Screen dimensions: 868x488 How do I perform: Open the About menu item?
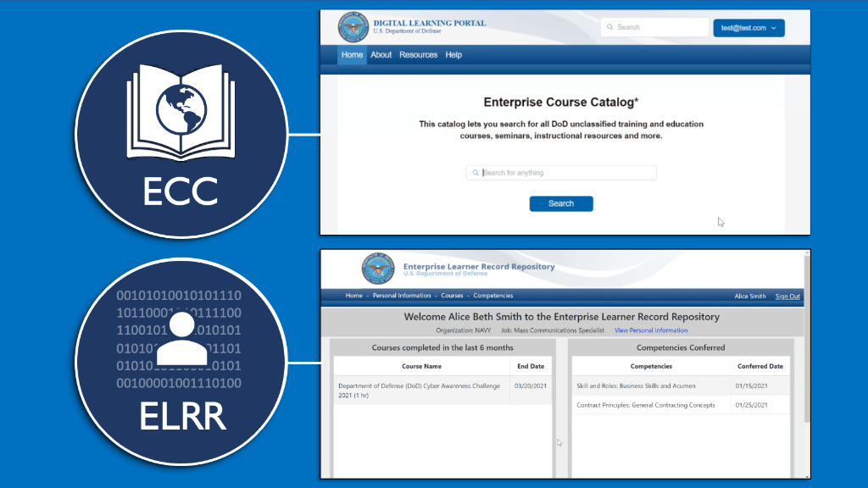381,55
